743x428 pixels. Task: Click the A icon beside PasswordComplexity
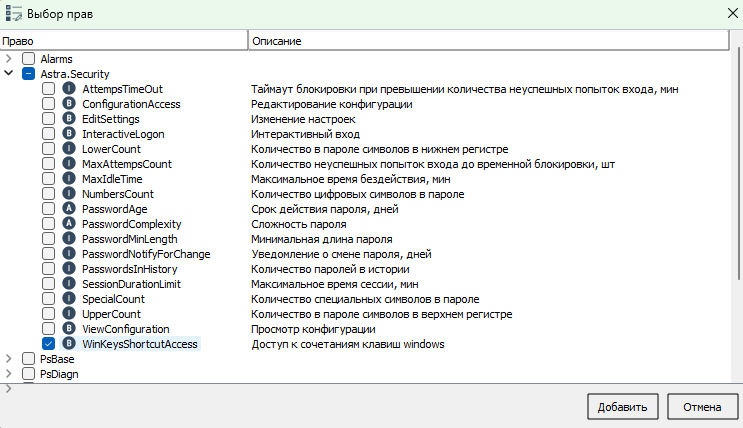[x=69, y=224]
